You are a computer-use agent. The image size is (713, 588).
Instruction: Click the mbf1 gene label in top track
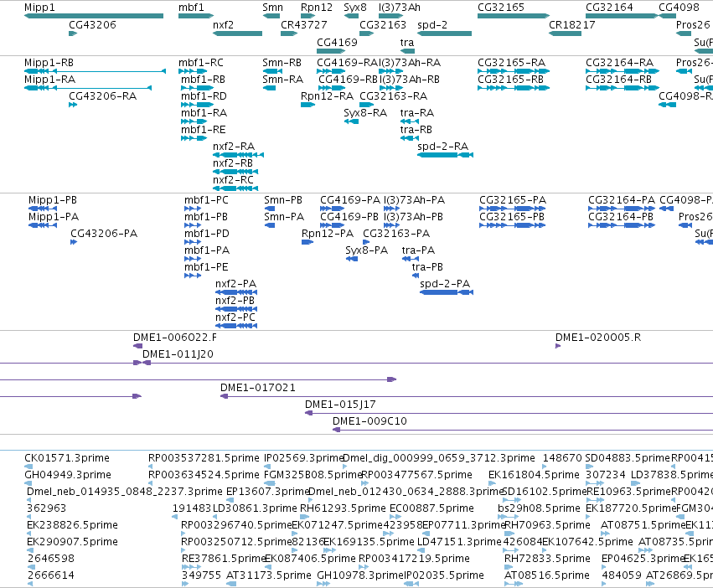[x=191, y=8]
